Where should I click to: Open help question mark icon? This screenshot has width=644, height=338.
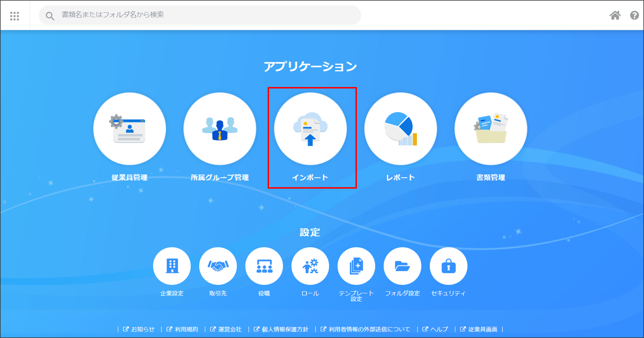coord(634,15)
